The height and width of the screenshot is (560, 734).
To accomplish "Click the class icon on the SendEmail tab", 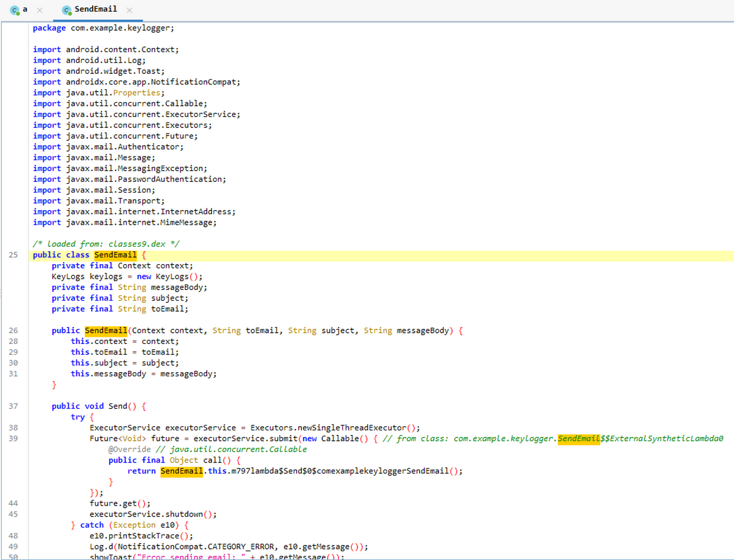I will point(66,10).
